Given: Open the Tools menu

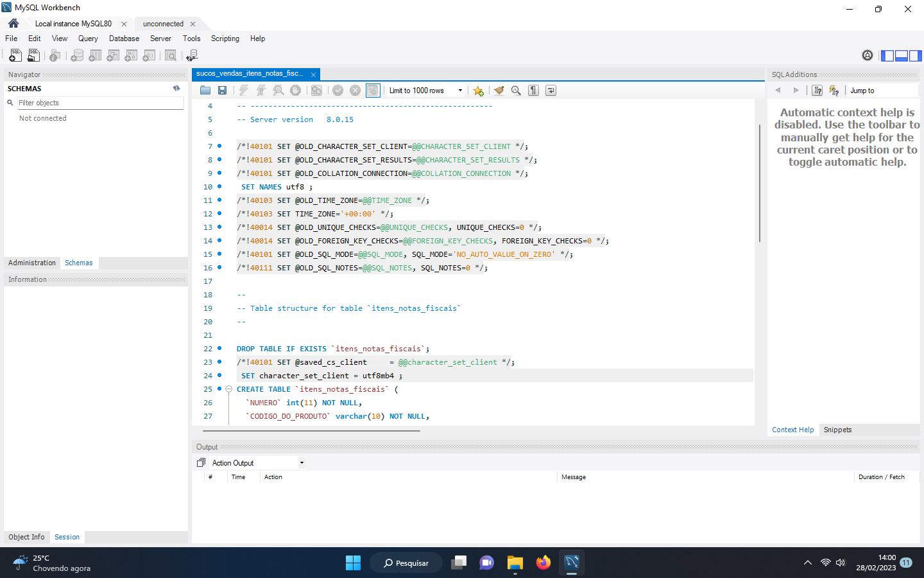Looking at the screenshot, I should 191,39.
